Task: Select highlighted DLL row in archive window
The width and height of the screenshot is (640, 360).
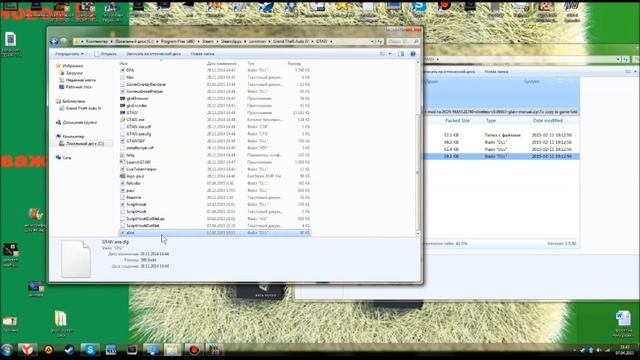Action: [x=502, y=156]
